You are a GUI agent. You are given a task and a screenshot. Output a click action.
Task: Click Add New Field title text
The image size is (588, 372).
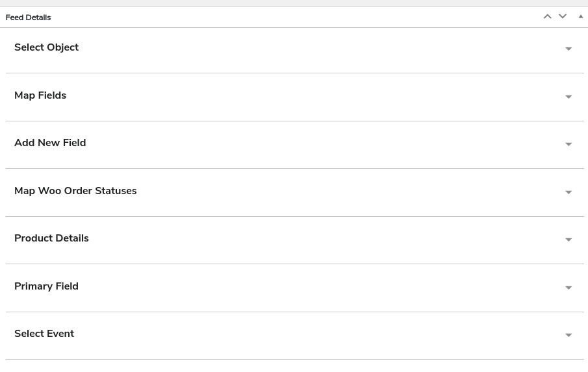coord(50,143)
